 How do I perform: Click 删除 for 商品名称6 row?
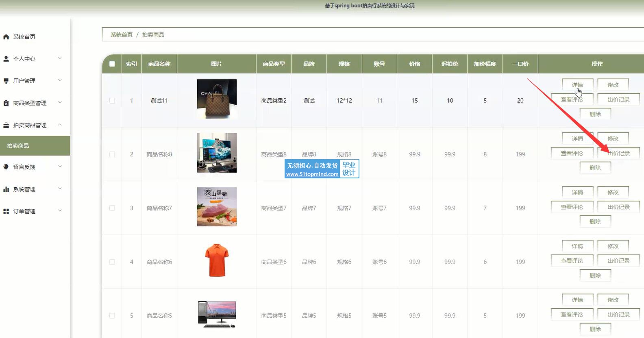coord(595,275)
